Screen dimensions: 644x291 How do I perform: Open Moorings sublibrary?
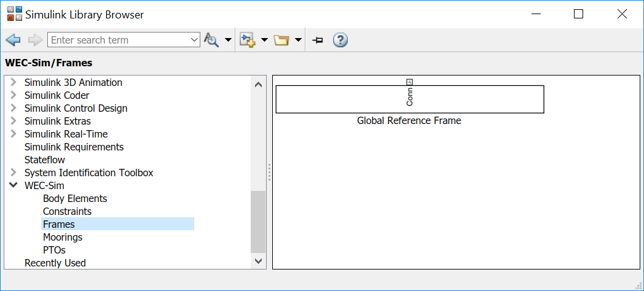click(x=63, y=237)
